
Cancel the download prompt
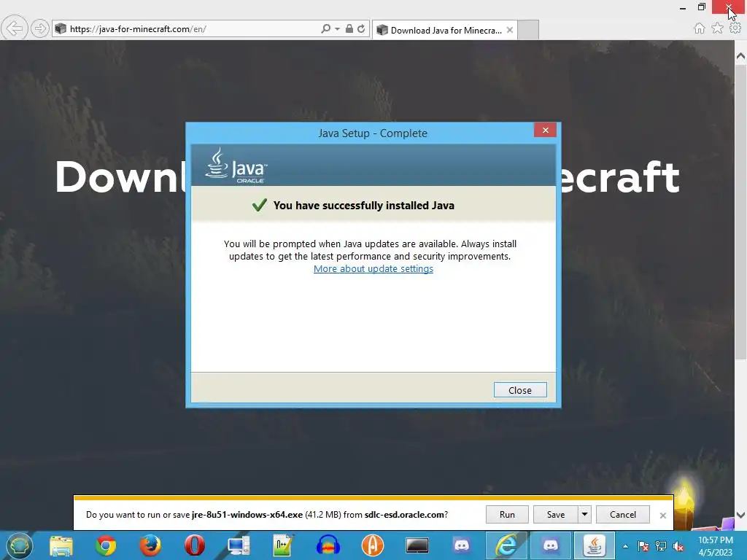coord(623,514)
